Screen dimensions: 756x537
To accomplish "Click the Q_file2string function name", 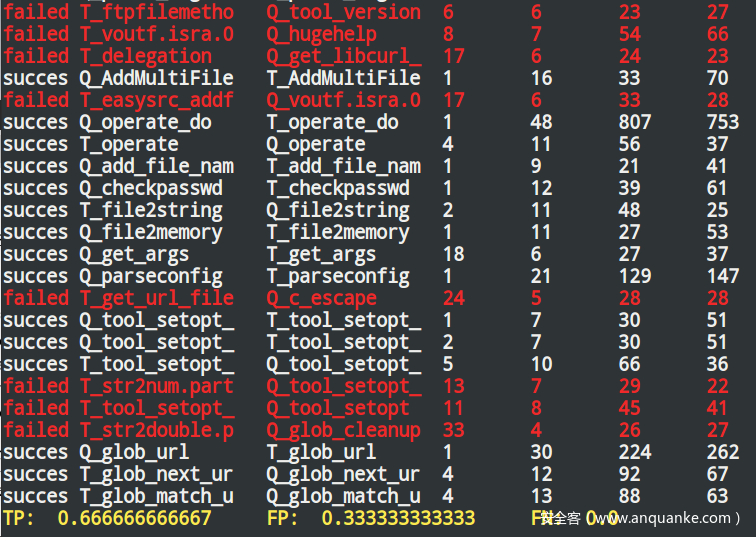I will pos(338,211).
